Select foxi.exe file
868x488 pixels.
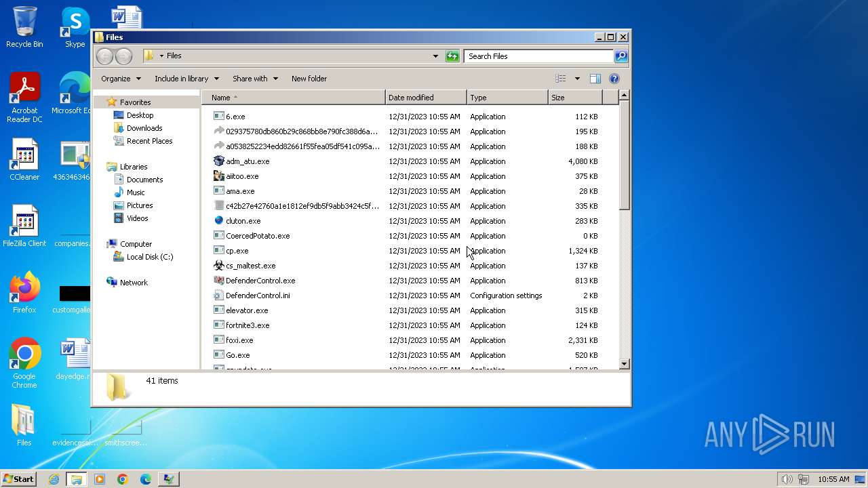(239, 340)
